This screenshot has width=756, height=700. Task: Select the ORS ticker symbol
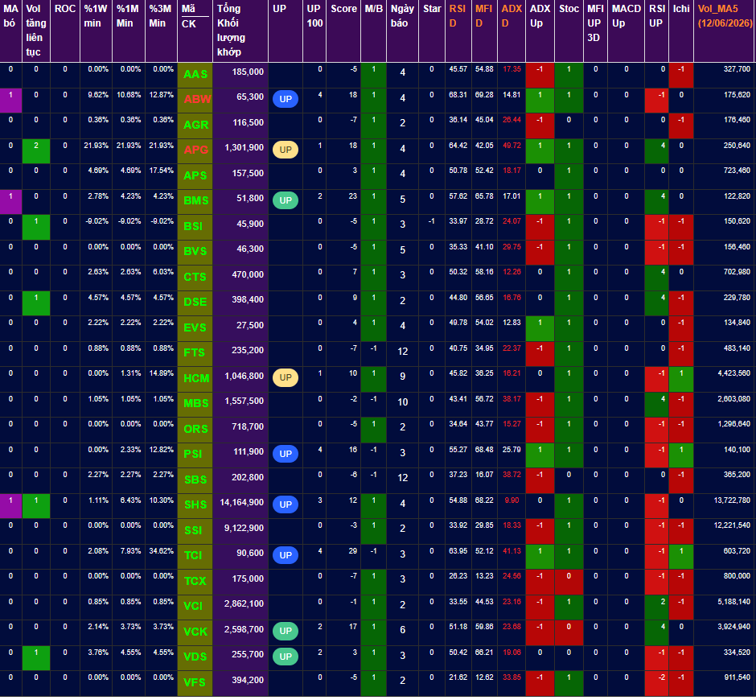click(x=195, y=429)
